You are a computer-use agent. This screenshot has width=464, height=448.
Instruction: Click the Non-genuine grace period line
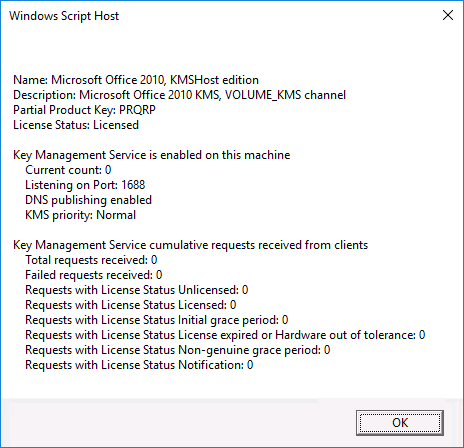(178, 350)
